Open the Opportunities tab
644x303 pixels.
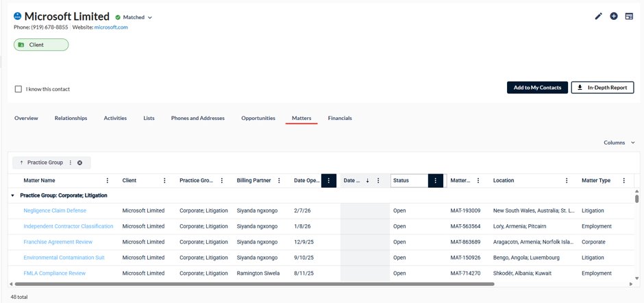click(258, 118)
